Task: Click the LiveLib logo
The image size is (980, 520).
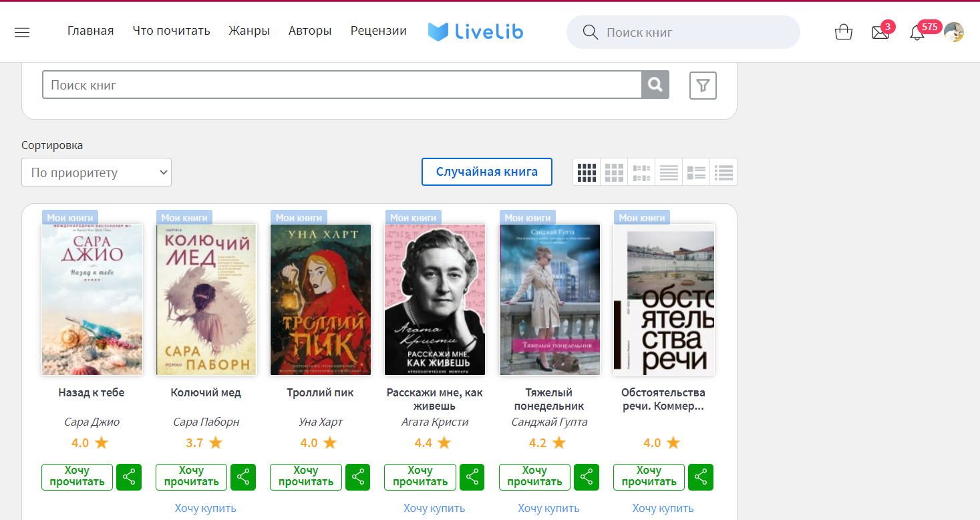Action: (476, 31)
